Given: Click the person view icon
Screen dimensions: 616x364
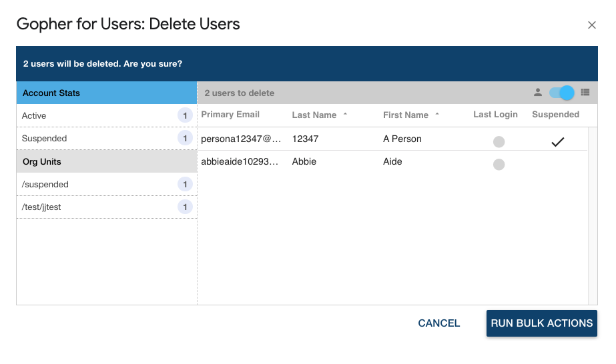Looking at the screenshot, I should 538,93.
